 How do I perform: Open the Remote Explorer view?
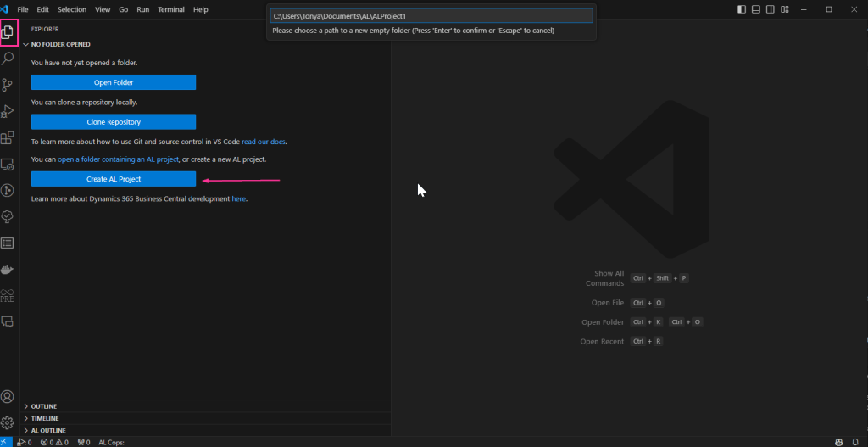pyautogui.click(x=8, y=164)
